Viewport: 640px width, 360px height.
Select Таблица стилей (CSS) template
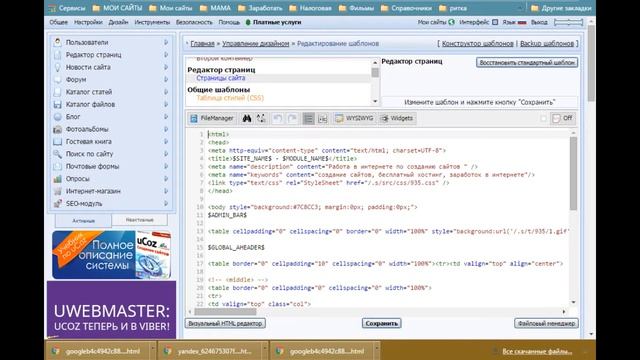pos(230,98)
